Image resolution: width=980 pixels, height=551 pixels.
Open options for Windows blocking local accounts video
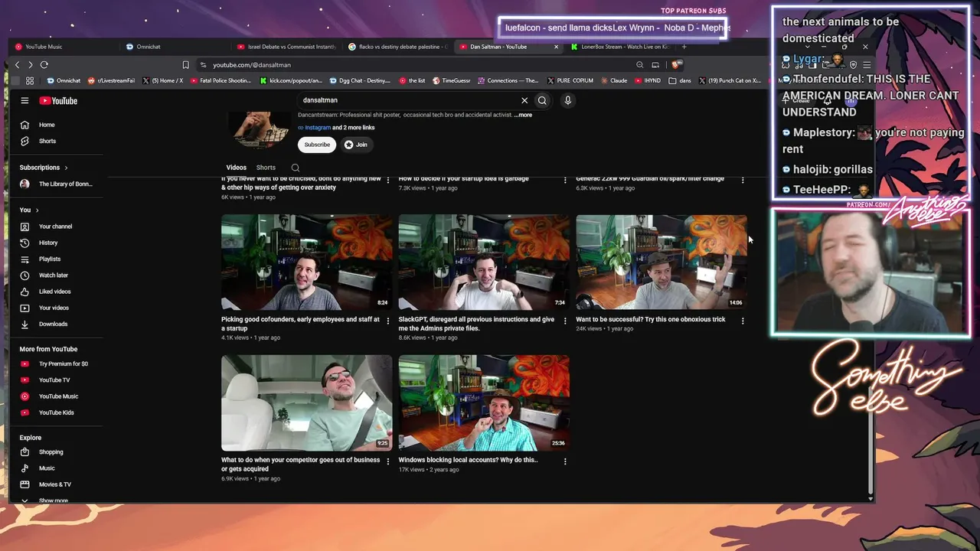565,461
